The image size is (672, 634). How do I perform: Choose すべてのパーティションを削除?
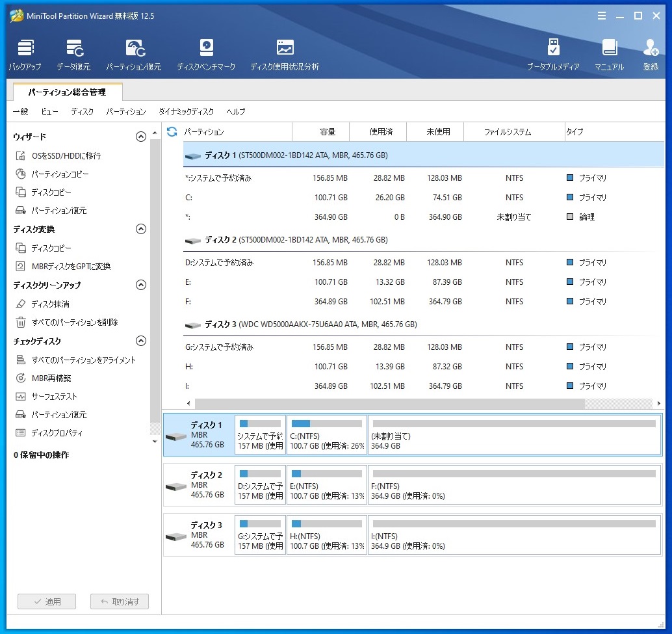coord(67,322)
